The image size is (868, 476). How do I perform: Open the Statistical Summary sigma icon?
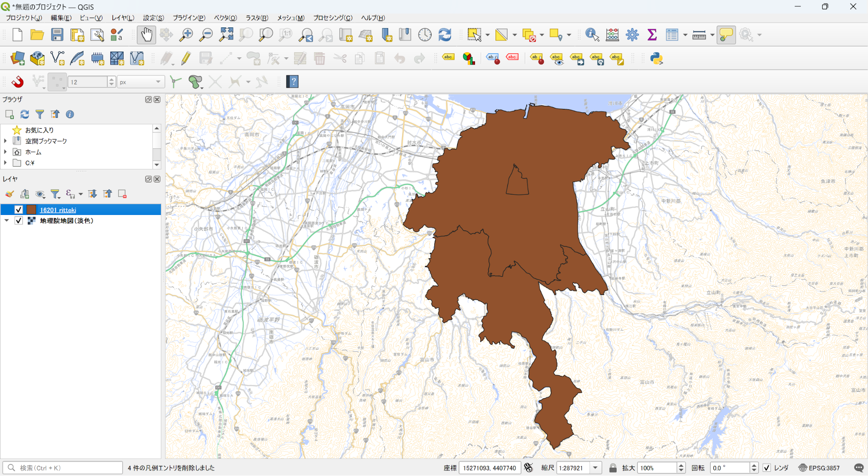652,35
